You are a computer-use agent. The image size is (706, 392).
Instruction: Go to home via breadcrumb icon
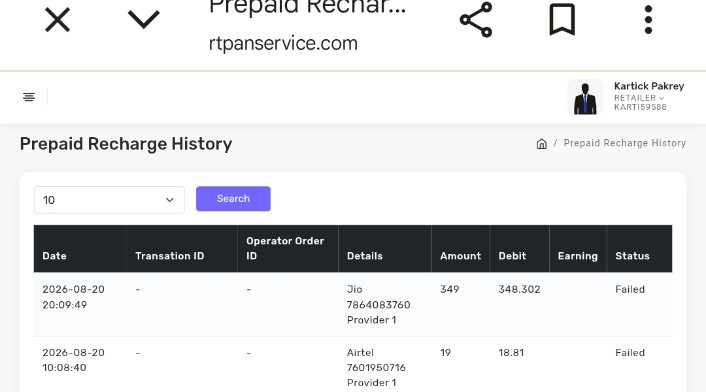point(542,144)
